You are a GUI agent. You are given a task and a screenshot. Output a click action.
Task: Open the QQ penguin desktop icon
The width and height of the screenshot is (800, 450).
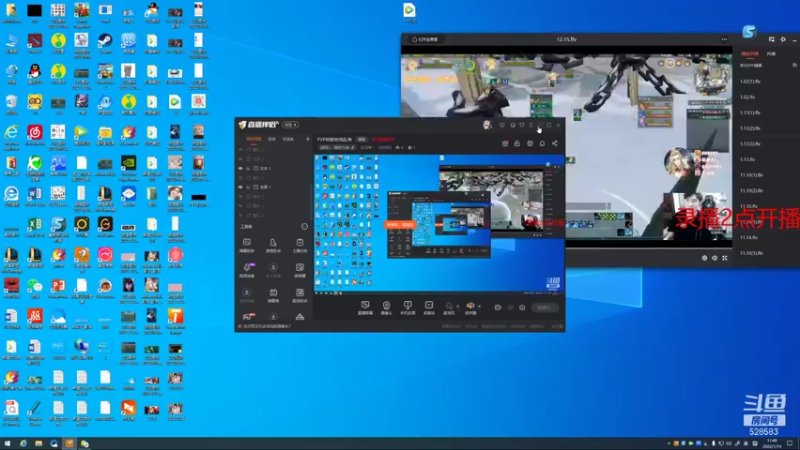[x=35, y=73]
